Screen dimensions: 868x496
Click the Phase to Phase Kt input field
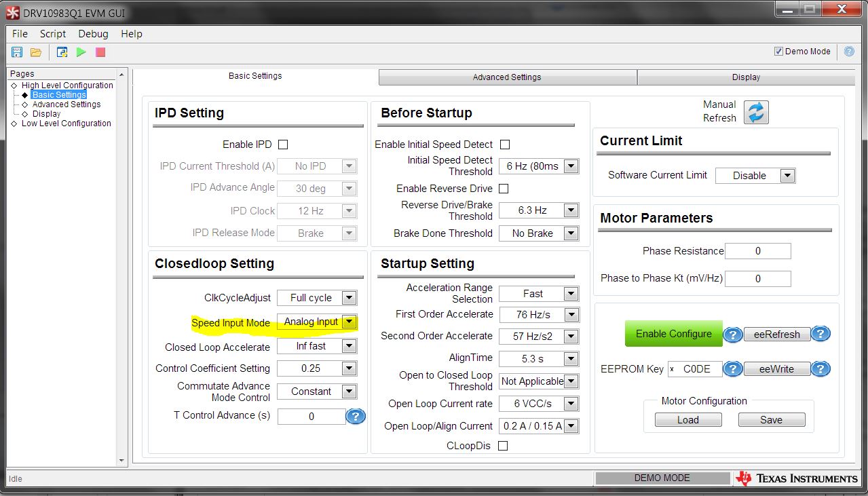[x=758, y=279]
